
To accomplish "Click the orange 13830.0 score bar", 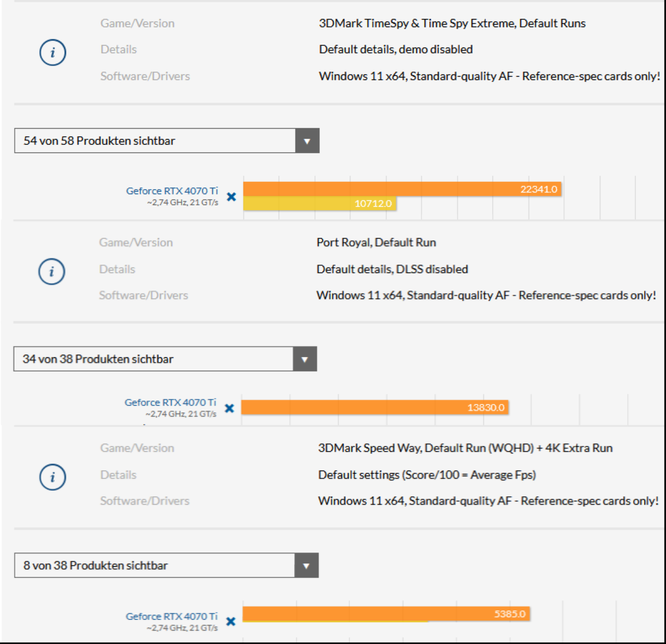I will tap(375, 407).
